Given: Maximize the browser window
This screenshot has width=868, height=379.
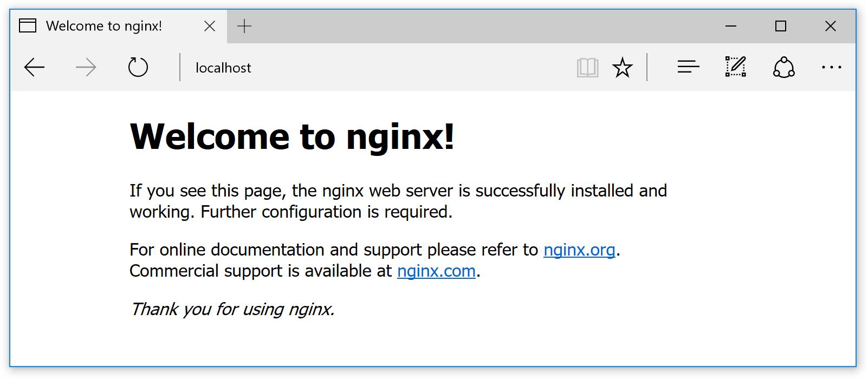Looking at the screenshot, I should coord(781,26).
